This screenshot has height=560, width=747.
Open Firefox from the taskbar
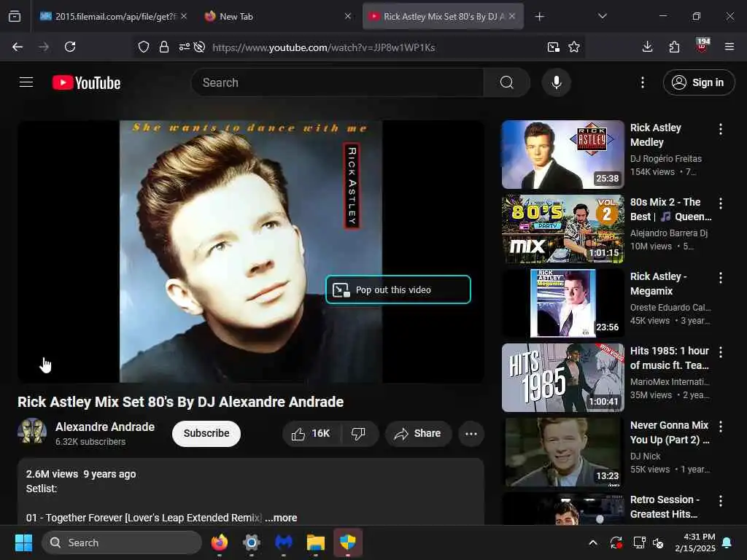(219, 542)
